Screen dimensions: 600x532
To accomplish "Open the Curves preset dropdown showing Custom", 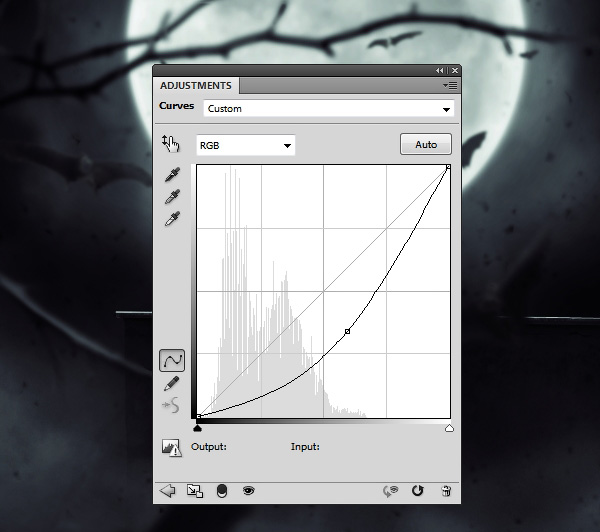I will point(329,109).
